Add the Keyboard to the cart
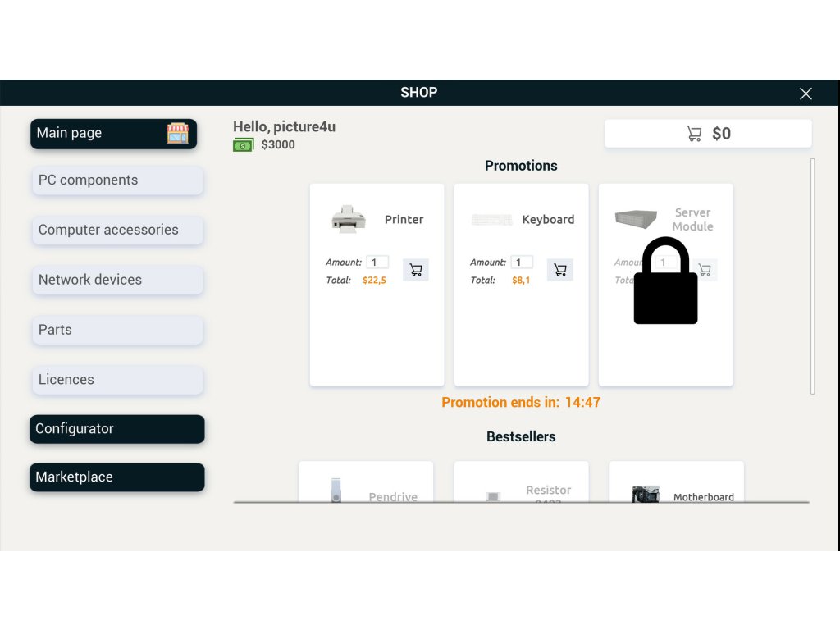The height and width of the screenshot is (630, 840). click(559, 269)
